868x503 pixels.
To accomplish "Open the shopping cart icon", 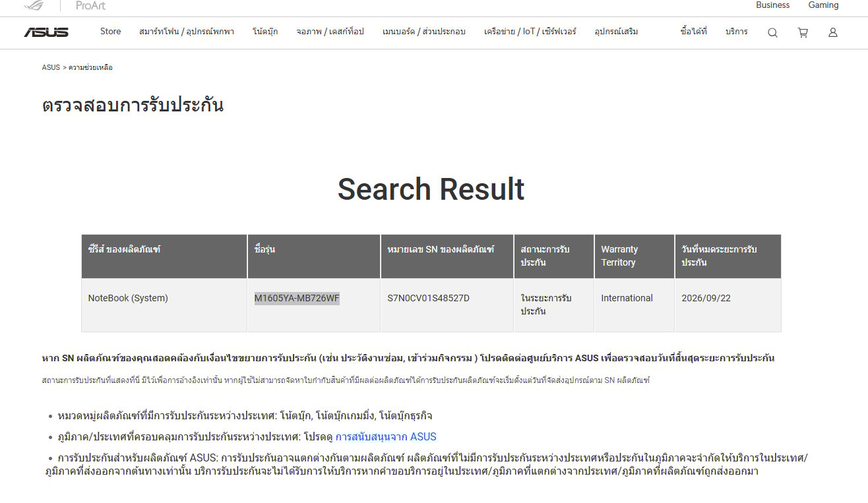I will point(803,32).
